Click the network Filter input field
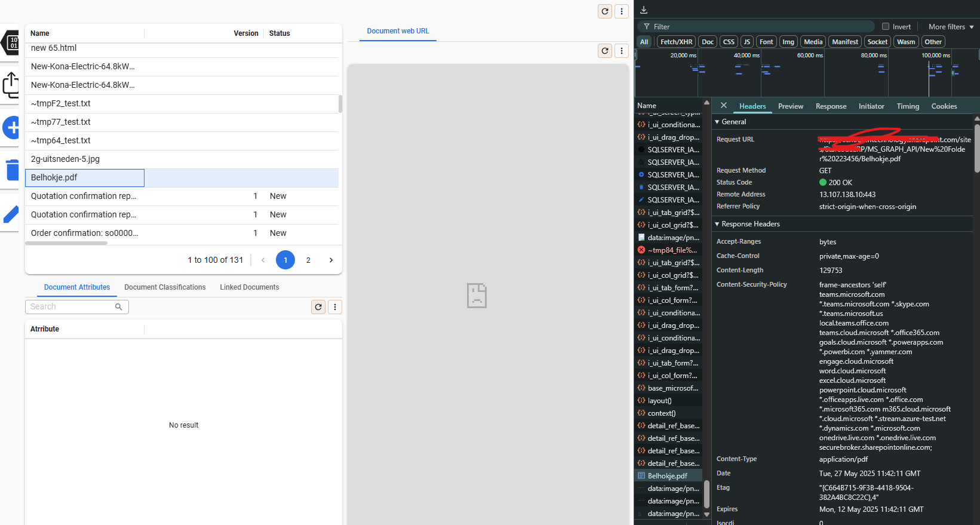 (x=756, y=27)
